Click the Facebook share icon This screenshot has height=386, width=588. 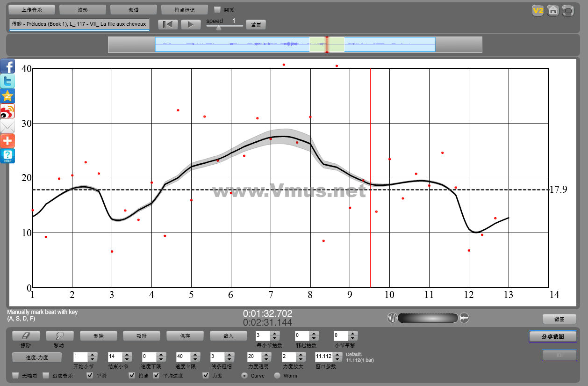[8, 66]
